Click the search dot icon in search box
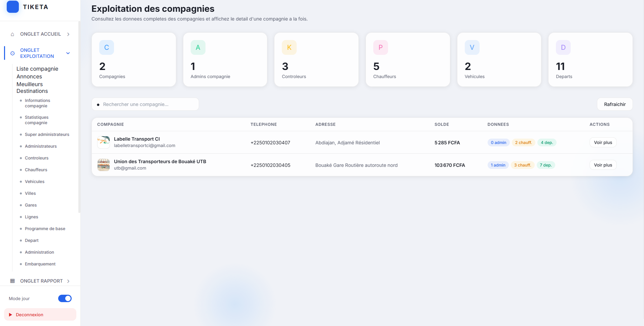The height and width of the screenshot is (326, 644). pos(98,105)
